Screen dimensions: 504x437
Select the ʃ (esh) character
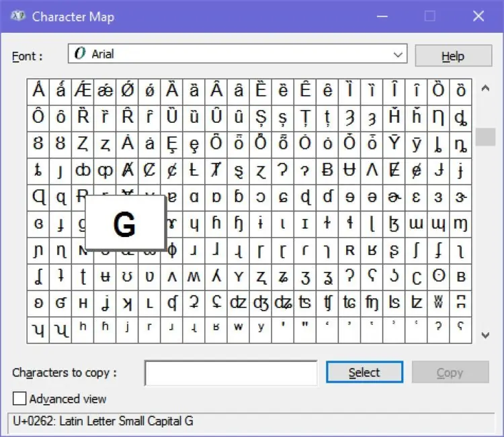[x=416, y=251]
